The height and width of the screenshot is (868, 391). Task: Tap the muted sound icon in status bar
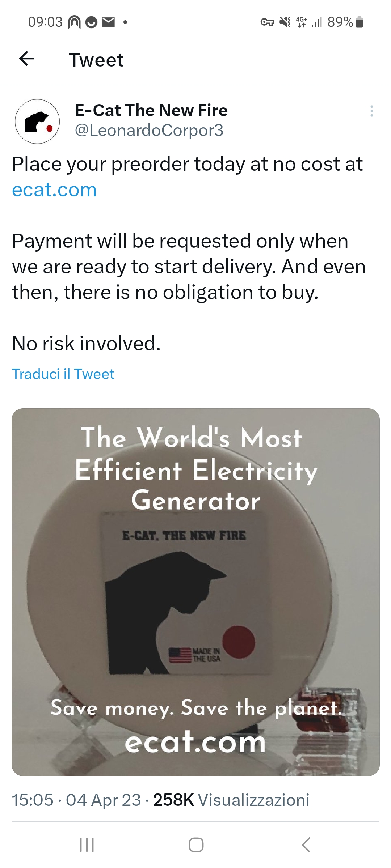(285, 22)
